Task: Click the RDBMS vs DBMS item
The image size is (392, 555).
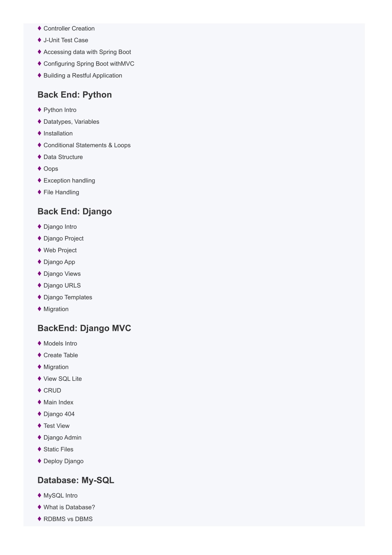Action: (x=68, y=519)
